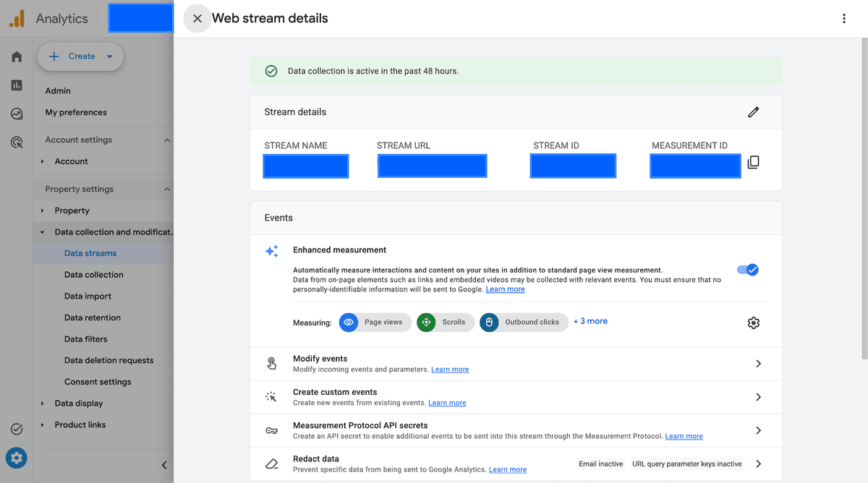This screenshot has width=868, height=483.
Task: Select Admin in the sidebar
Action: point(58,91)
